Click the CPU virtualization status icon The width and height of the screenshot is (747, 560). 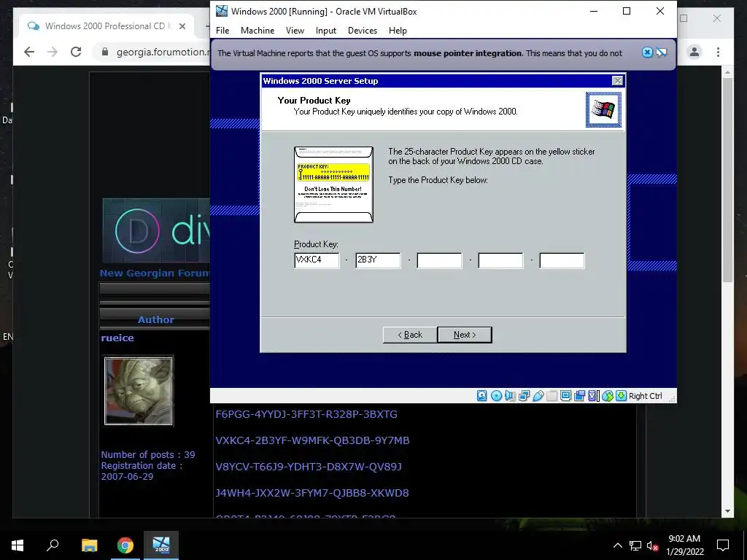593,396
